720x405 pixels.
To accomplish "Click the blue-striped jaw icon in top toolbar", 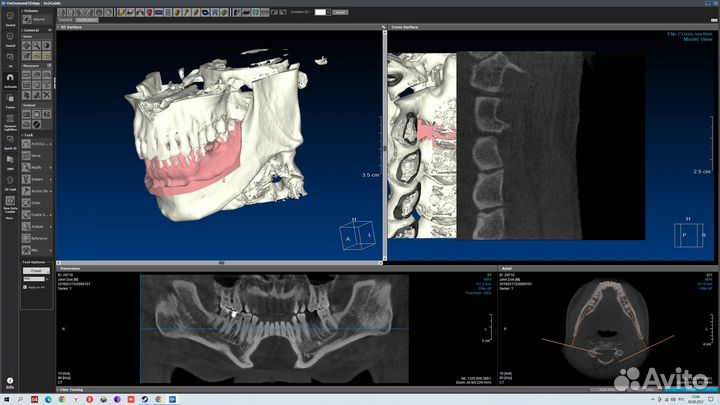I will 159,12.
